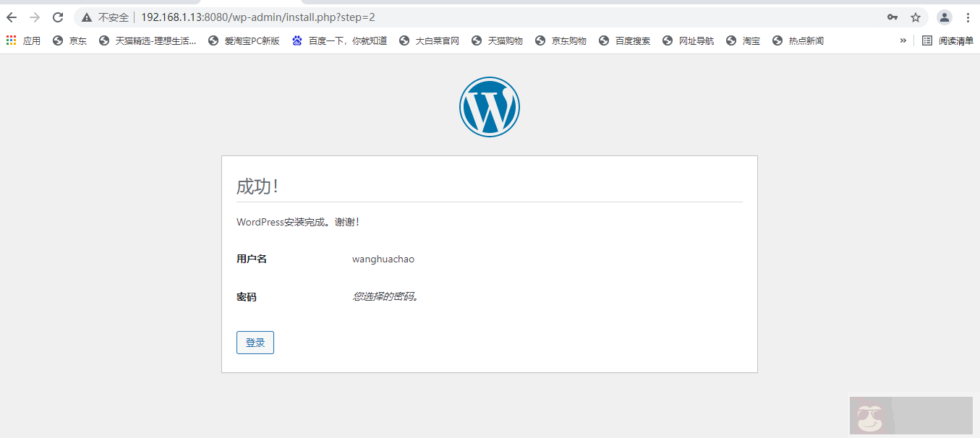Bookmark this page via the star icon
The width and height of the screenshot is (980, 438).
click(x=916, y=16)
